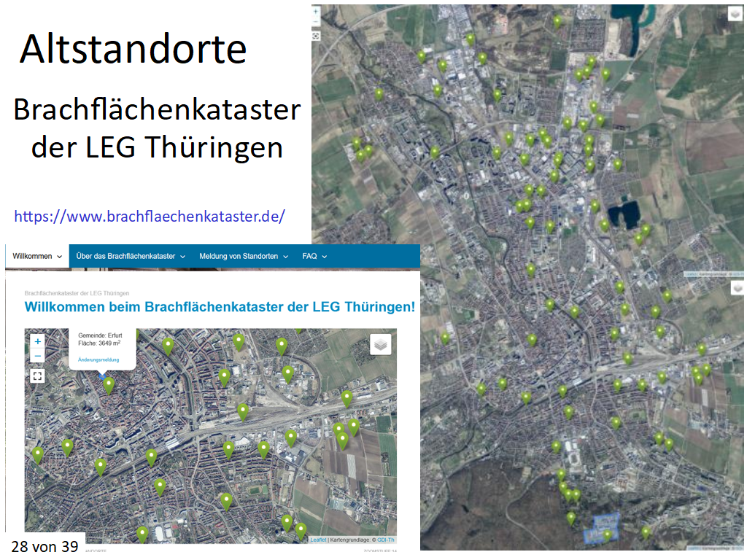Zoom in on the large aerial map

316,12
